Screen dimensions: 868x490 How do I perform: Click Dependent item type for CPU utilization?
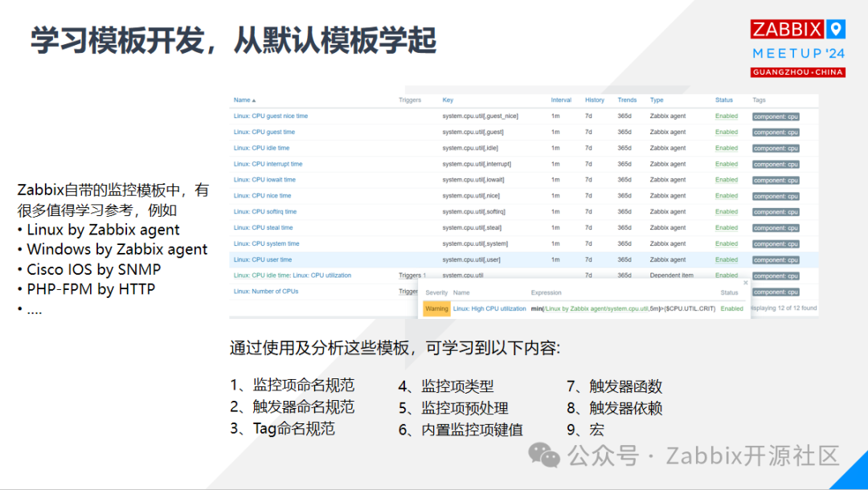[x=671, y=276]
